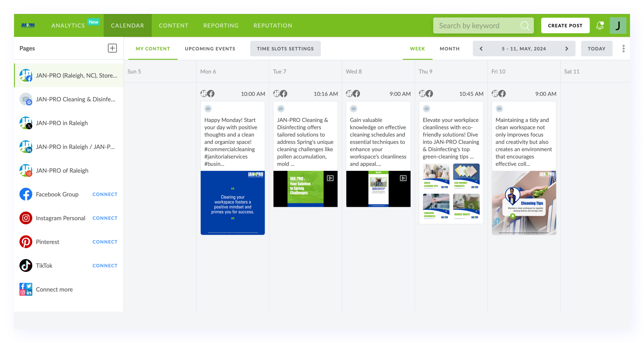The height and width of the screenshot is (343, 644).
Task: Click Facebook page icon on Thursday post
Action: coord(429,94)
